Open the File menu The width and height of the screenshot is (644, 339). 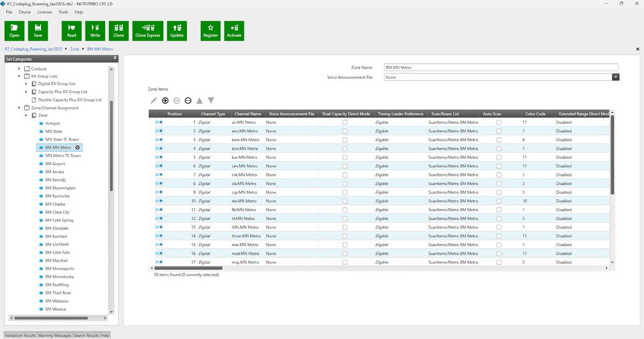9,12
